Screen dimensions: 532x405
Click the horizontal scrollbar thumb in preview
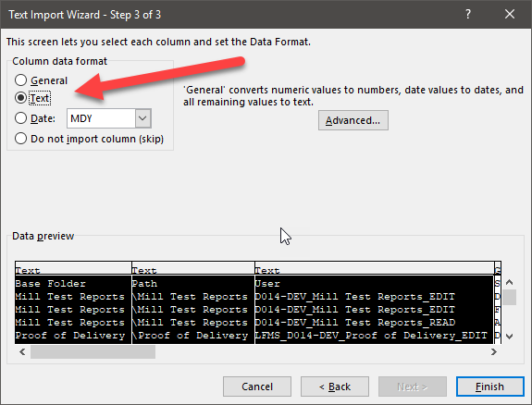coord(93,351)
